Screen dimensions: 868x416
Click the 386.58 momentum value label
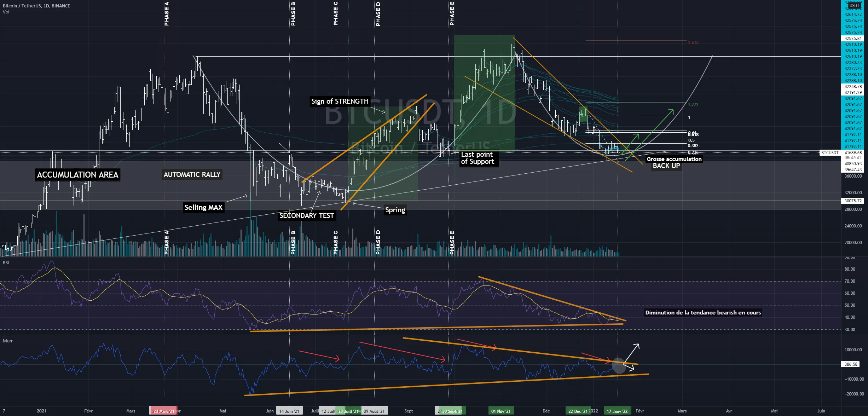point(851,364)
